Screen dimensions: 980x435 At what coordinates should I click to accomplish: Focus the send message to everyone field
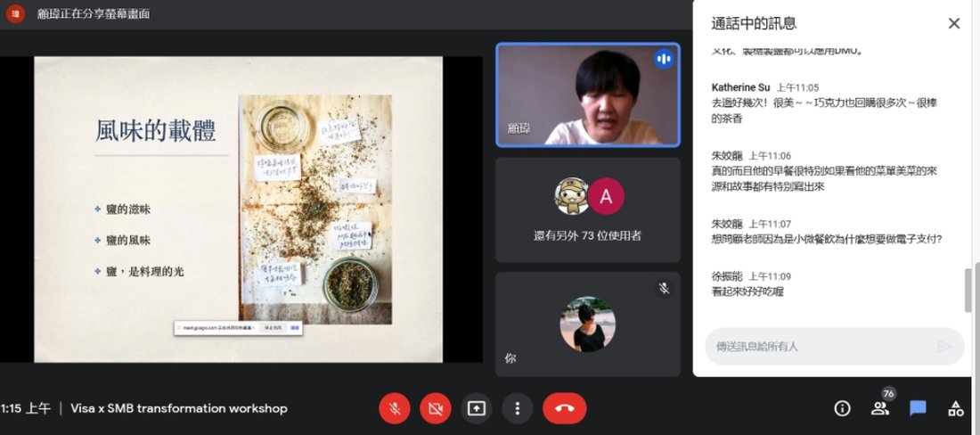(x=820, y=346)
